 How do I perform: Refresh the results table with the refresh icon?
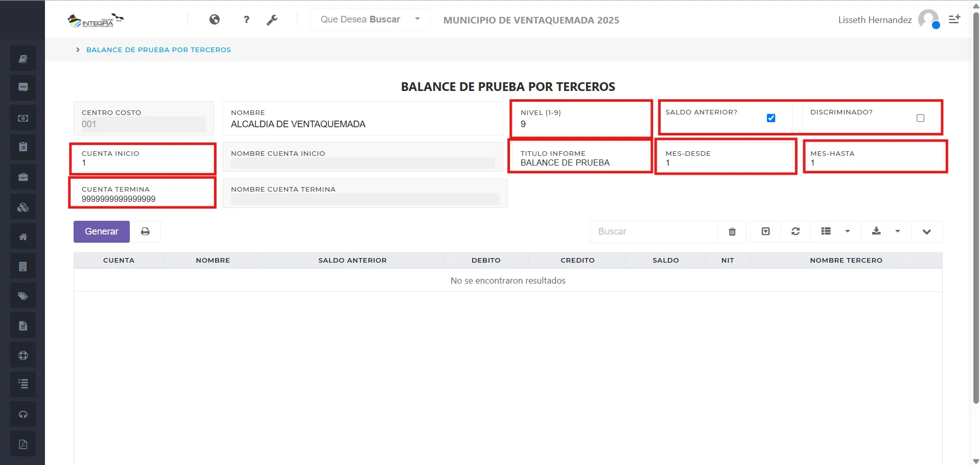795,231
